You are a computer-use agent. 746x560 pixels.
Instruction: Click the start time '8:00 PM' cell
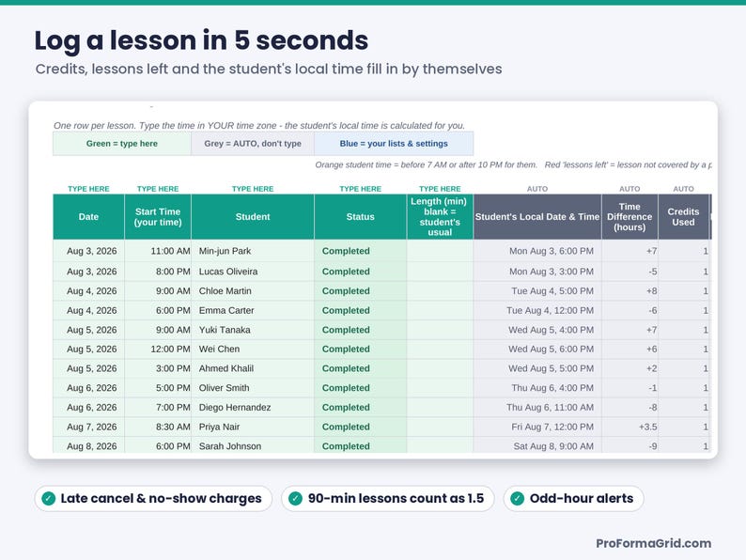[158, 272]
